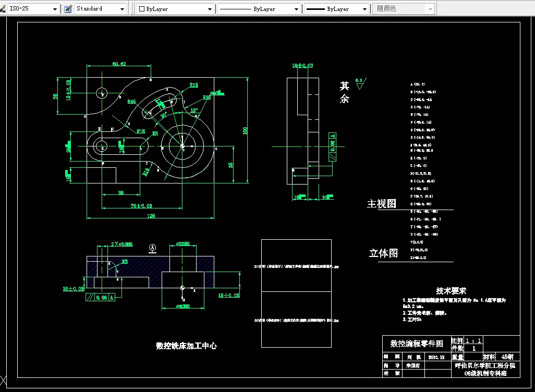Screen dimensions: 535x392
Task: Select the 76±0.03 dimension text
Action: [141, 206]
